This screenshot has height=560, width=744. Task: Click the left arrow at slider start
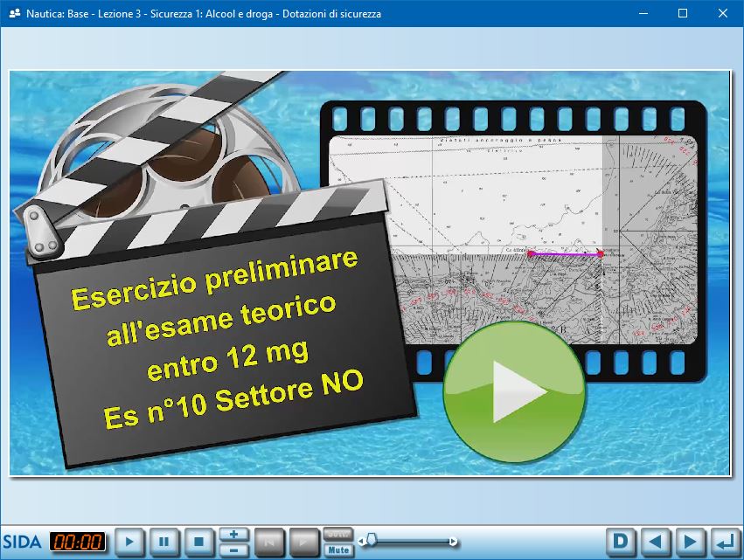[x=361, y=542]
